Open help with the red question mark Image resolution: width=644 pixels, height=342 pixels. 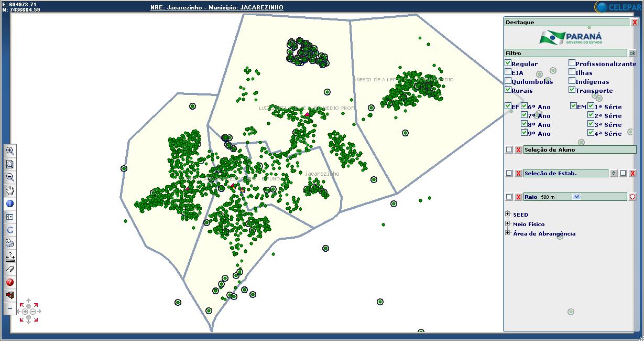10,282
